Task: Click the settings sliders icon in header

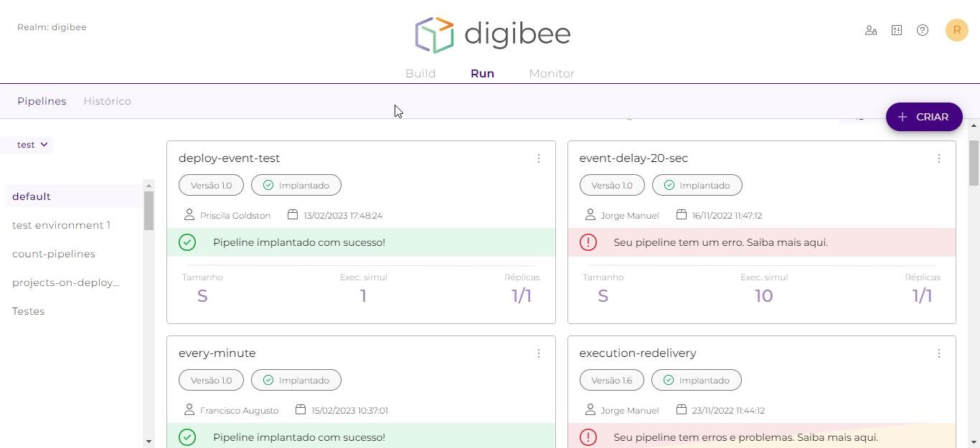Action: [897, 30]
